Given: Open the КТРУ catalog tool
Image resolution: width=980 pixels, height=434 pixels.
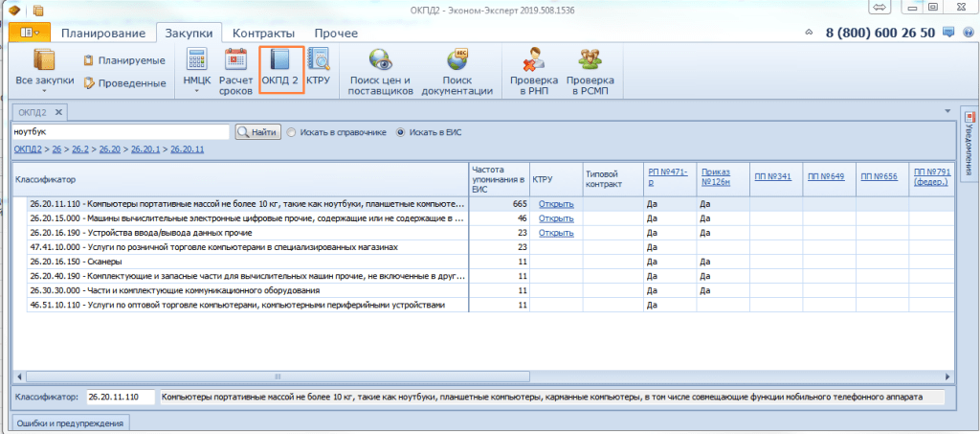Looking at the screenshot, I should [x=319, y=66].
